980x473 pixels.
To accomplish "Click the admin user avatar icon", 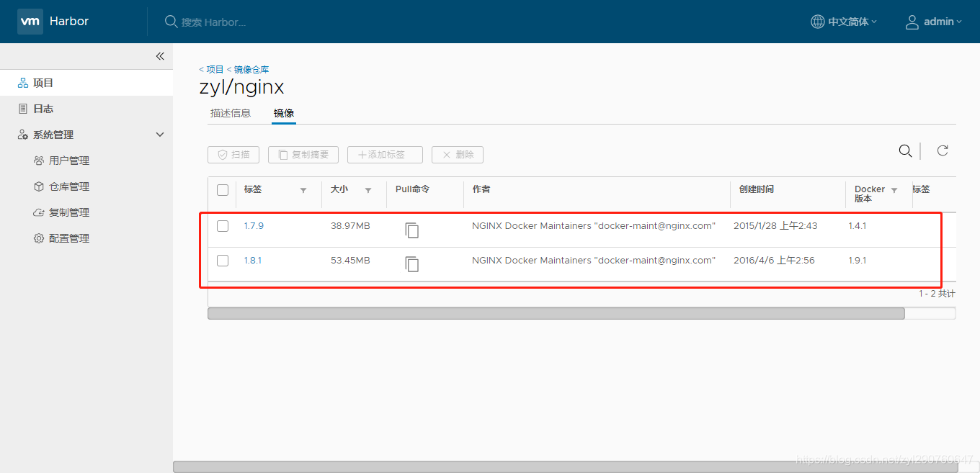I will tap(912, 22).
